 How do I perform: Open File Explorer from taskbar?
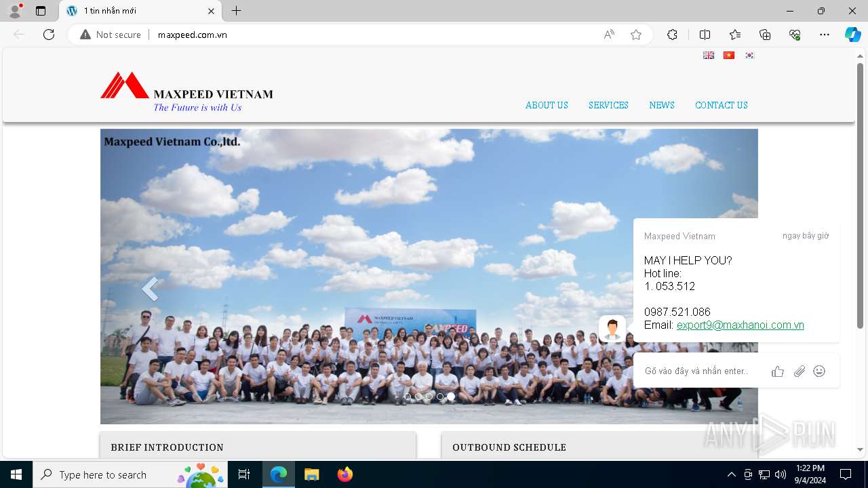click(311, 474)
